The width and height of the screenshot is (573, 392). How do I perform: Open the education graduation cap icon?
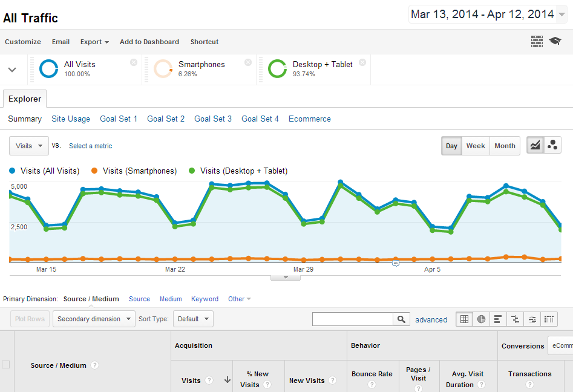tap(555, 41)
